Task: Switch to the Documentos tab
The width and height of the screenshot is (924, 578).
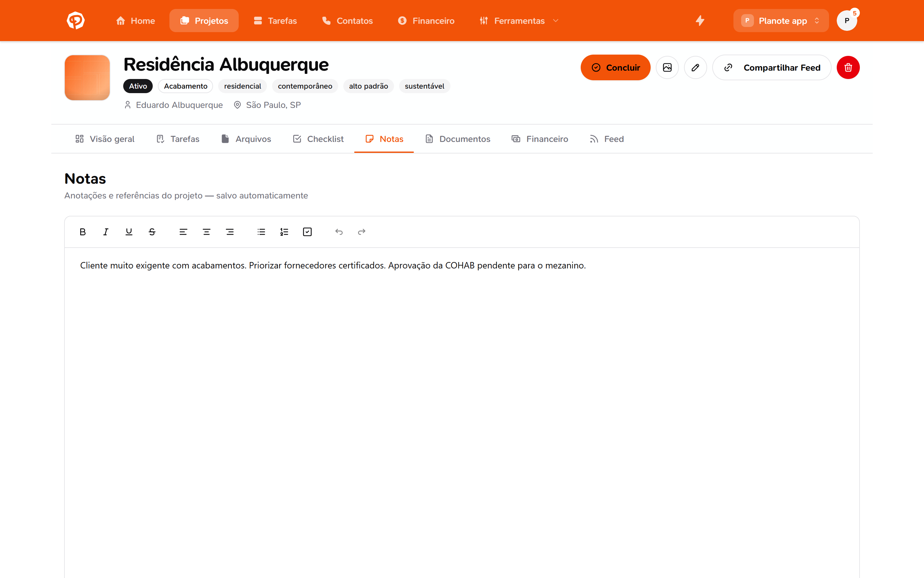Action: [458, 139]
